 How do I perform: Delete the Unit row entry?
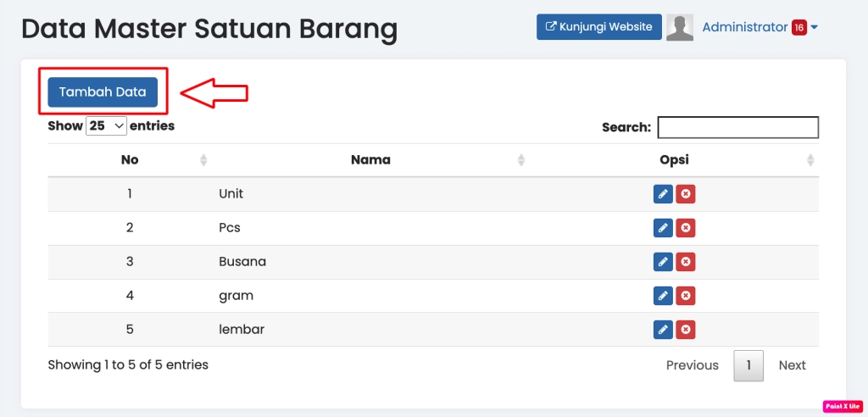coord(686,194)
